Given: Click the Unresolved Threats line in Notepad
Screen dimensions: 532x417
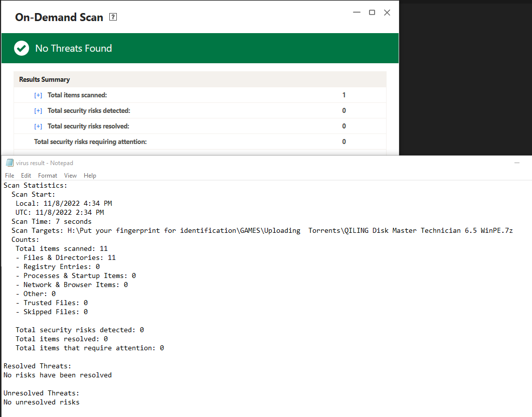Looking at the screenshot, I should tap(41, 393).
